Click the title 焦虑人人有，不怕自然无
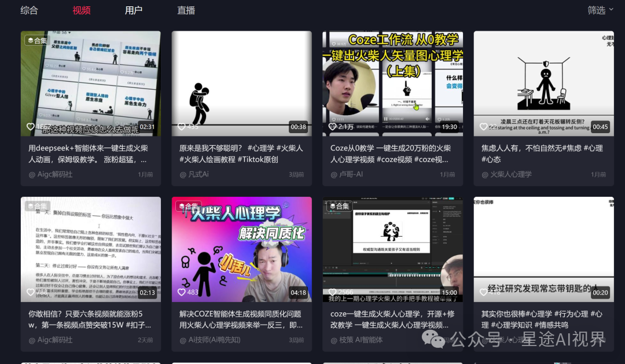 tap(542, 153)
